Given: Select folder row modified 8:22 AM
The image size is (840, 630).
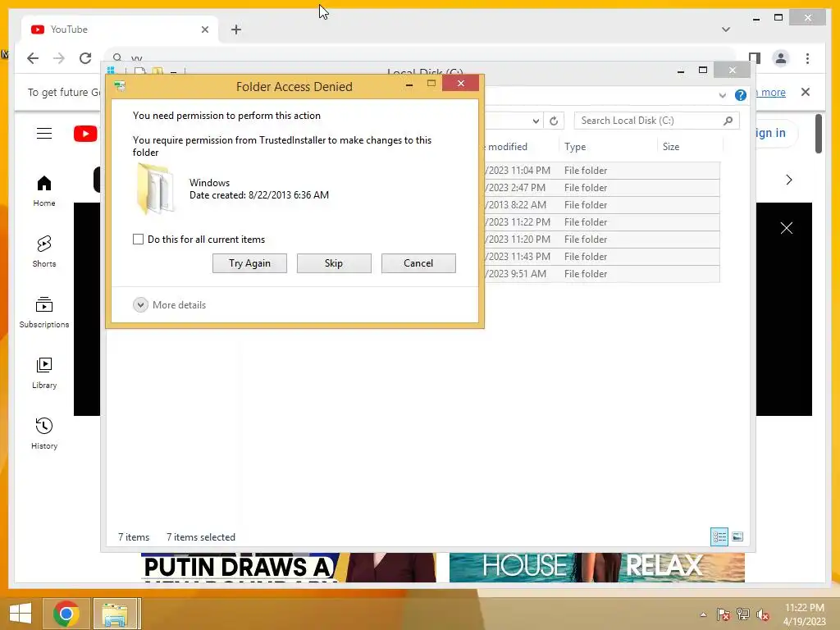Looking at the screenshot, I should 602,204.
